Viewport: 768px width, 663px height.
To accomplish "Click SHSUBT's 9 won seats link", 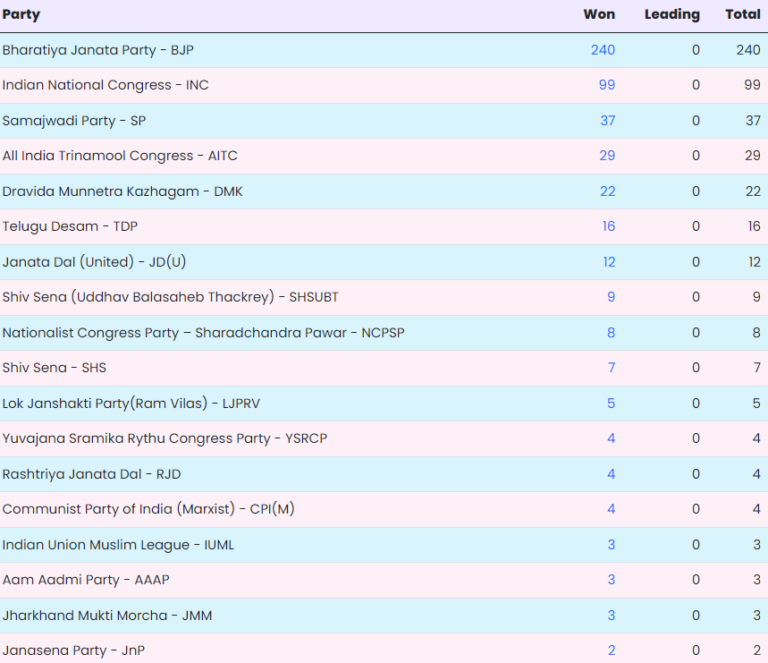I will (611, 297).
